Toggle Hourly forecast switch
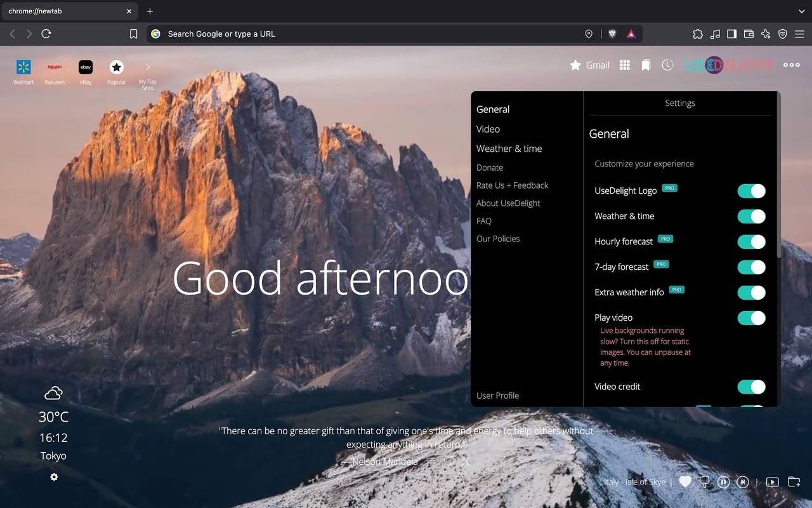812x508 pixels. point(751,241)
